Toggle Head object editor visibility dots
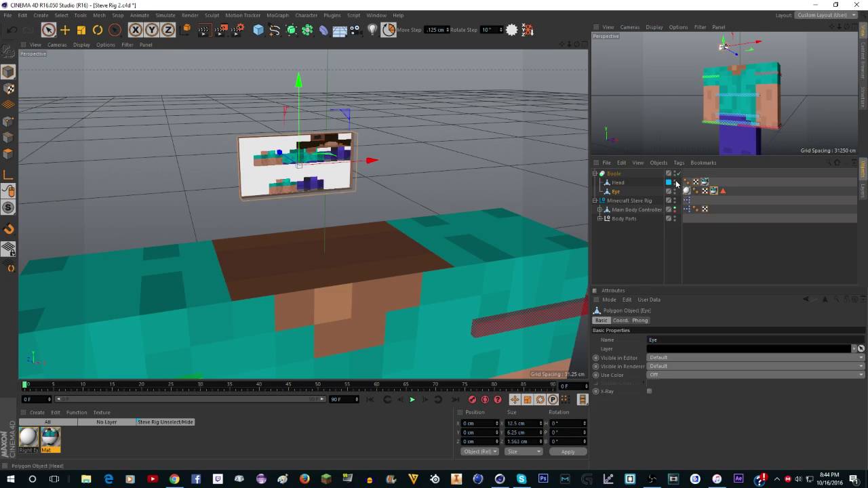The width and height of the screenshot is (868, 488). point(675,182)
